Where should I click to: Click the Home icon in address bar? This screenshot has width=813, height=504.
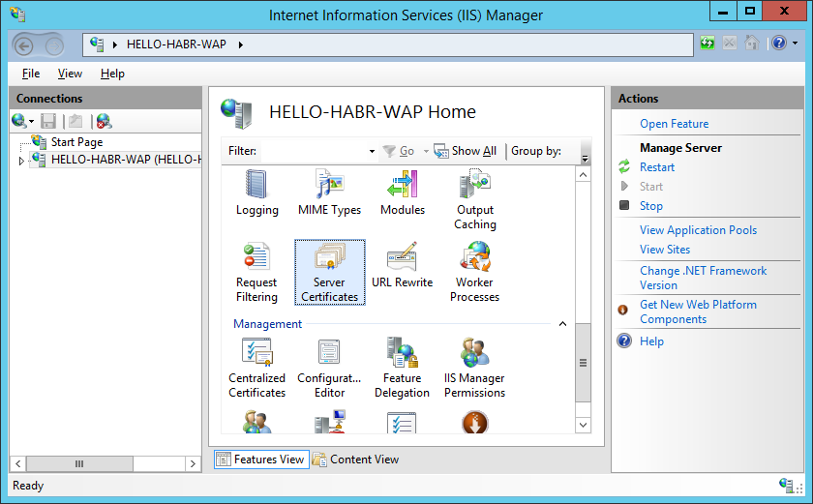[752, 43]
